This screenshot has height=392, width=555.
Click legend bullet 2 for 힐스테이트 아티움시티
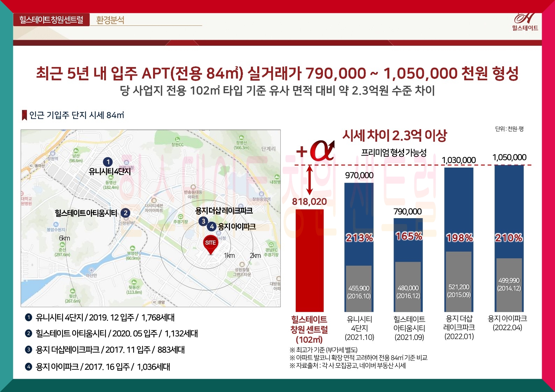pyautogui.click(x=28, y=333)
